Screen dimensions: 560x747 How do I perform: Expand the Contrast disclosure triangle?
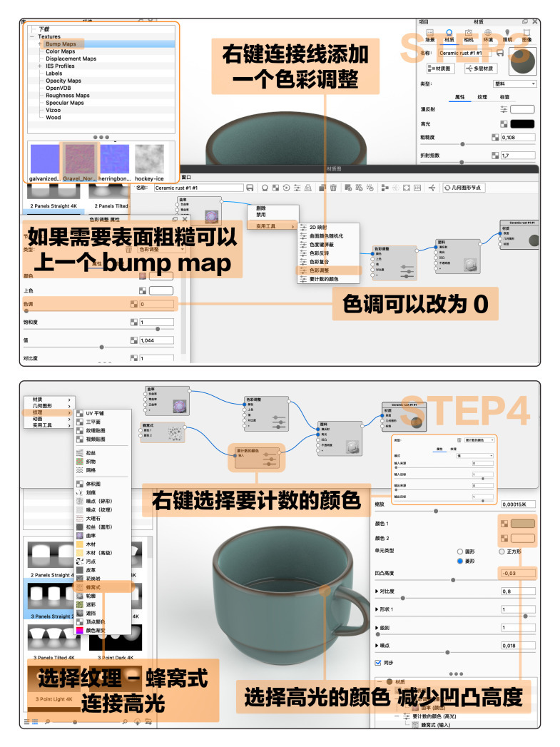pos(377,591)
